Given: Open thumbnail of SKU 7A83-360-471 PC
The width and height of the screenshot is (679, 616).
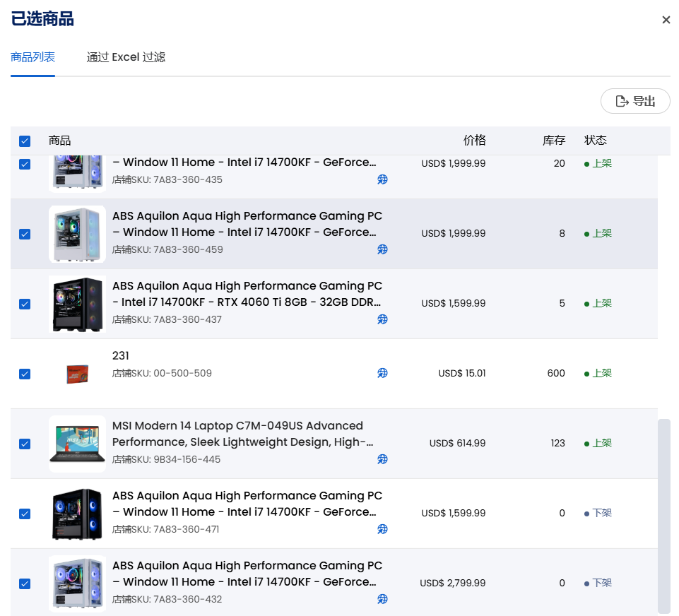Looking at the screenshot, I should tap(78, 514).
